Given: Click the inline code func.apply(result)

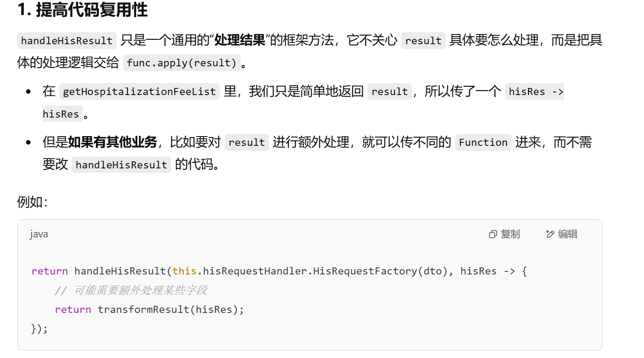Looking at the screenshot, I should (x=182, y=62).
